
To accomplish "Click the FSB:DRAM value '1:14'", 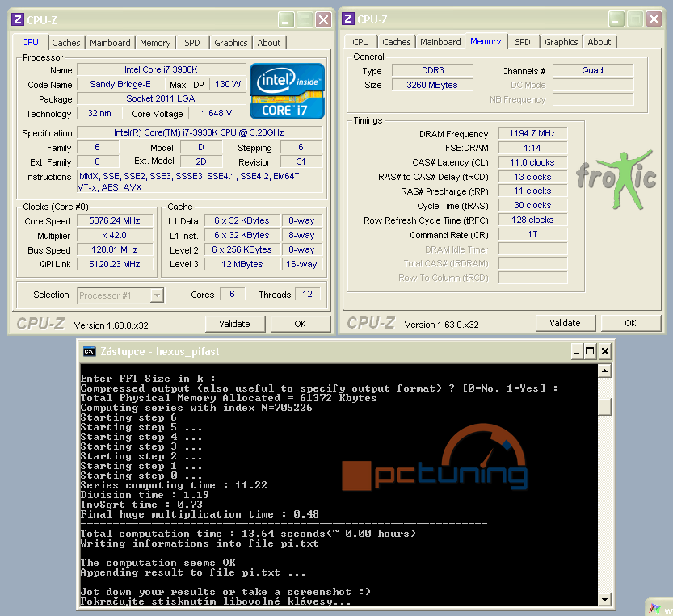I will point(532,148).
